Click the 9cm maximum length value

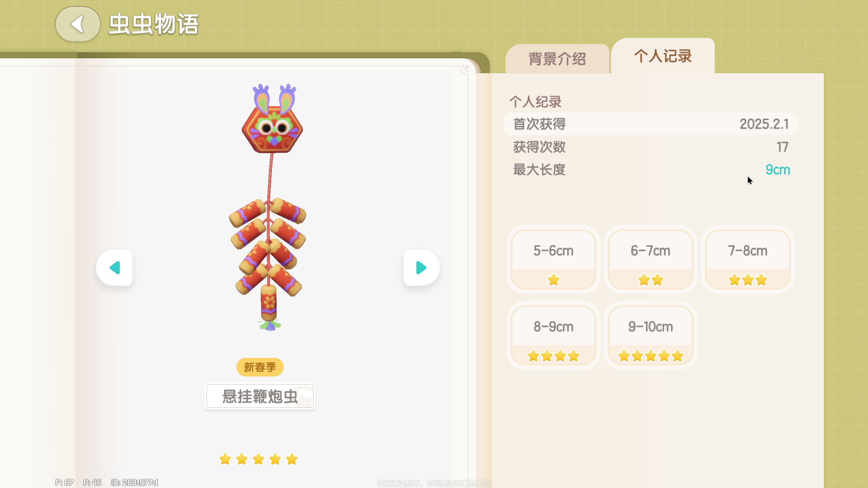(x=778, y=170)
